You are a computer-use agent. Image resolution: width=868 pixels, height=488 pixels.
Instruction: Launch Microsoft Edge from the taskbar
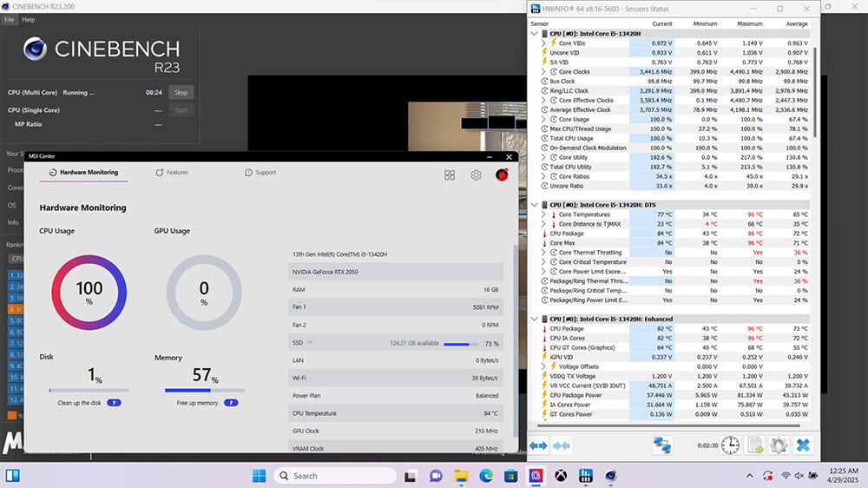[486, 476]
